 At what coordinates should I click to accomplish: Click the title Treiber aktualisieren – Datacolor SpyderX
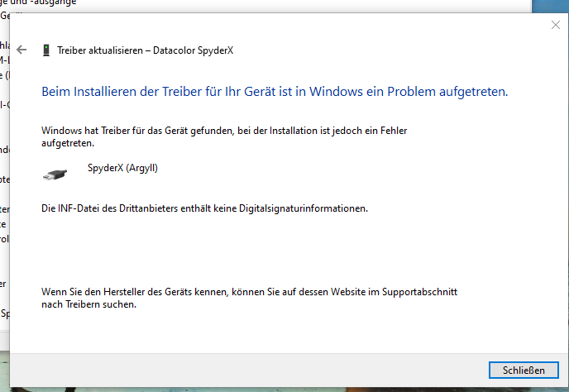tap(145, 50)
